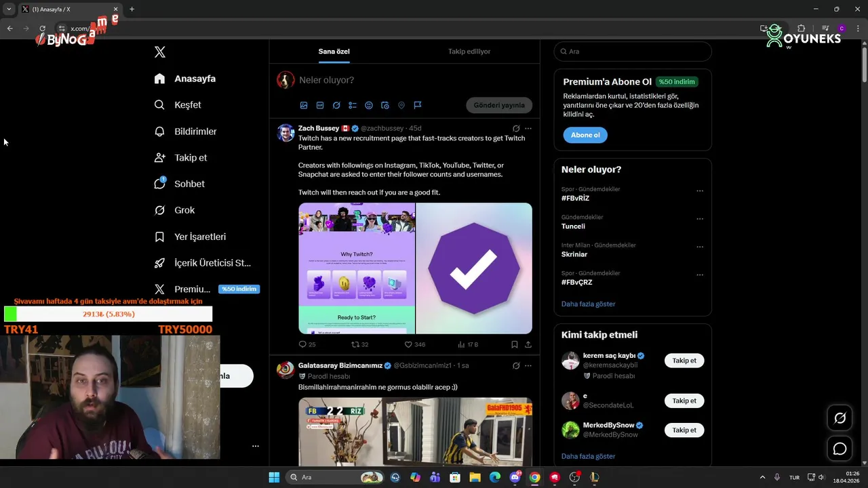The height and width of the screenshot is (488, 868).
Task: Add a poll to the new post
Action: [x=353, y=105]
